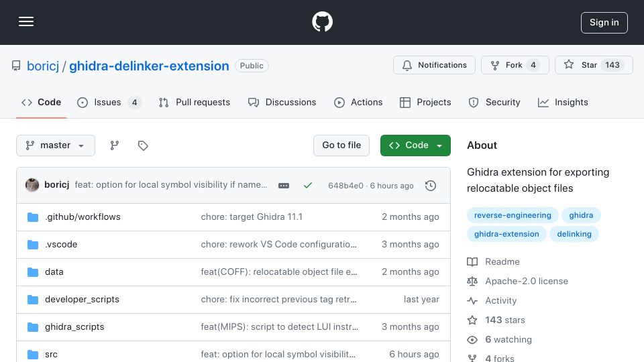Open the .vscode folder
This screenshot has height=362, width=644.
coord(61,244)
